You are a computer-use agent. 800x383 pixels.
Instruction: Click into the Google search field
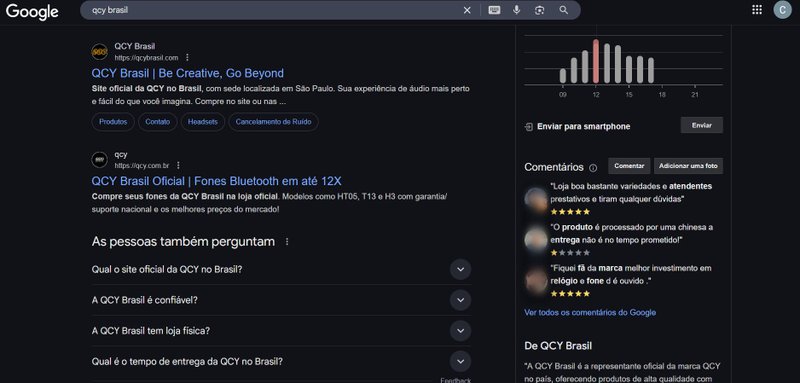(270, 10)
